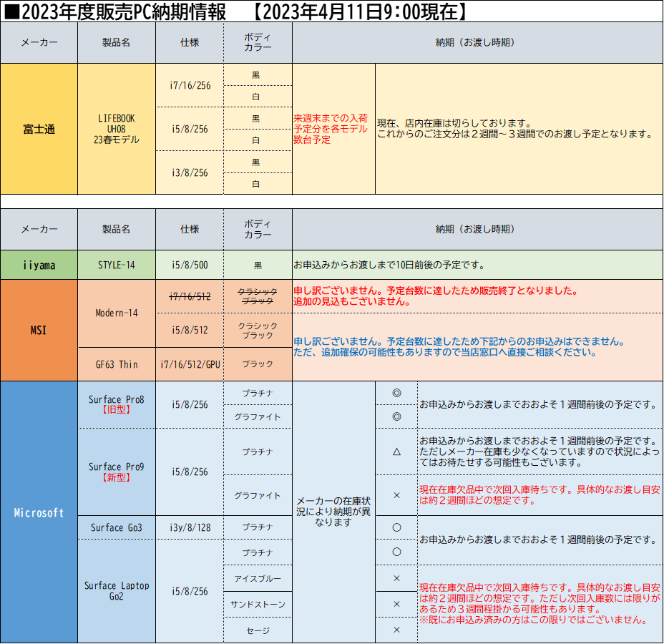Select the メーカーの在庫状況により納期が異なります cell
This screenshot has width=664, height=644.
click(333, 512)
